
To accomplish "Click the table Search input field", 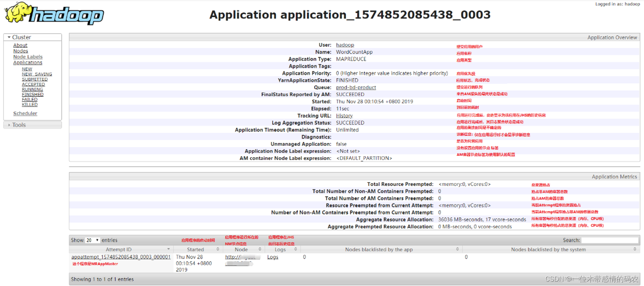I will coord(610,240).
